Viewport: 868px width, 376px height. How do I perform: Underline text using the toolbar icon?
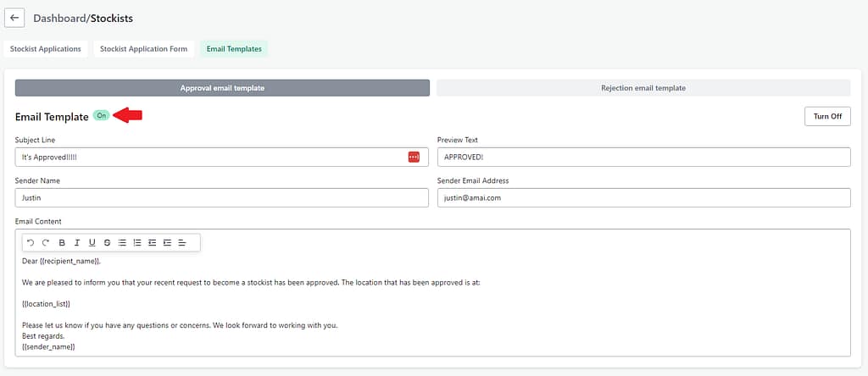point(92,243)
